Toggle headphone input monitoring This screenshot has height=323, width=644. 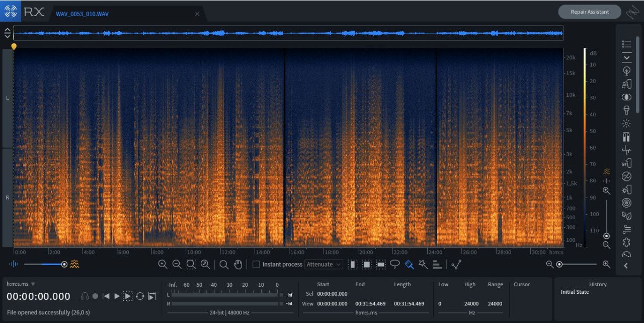[85, 296]
